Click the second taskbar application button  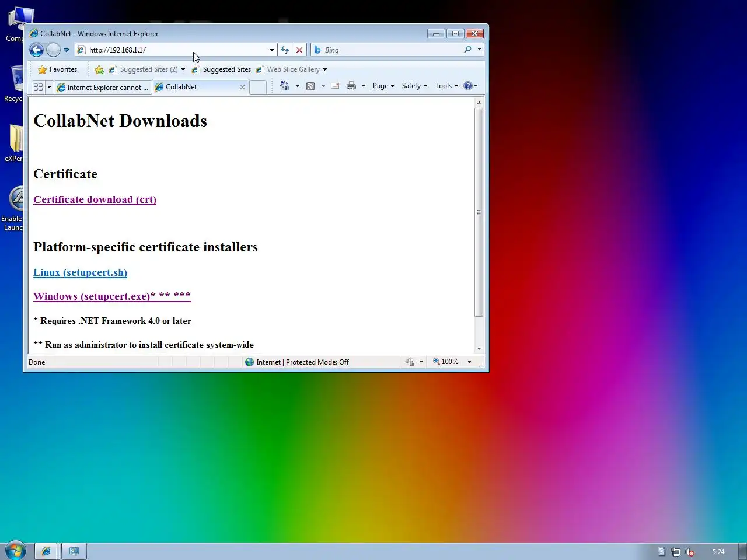(x=74, y=551)
